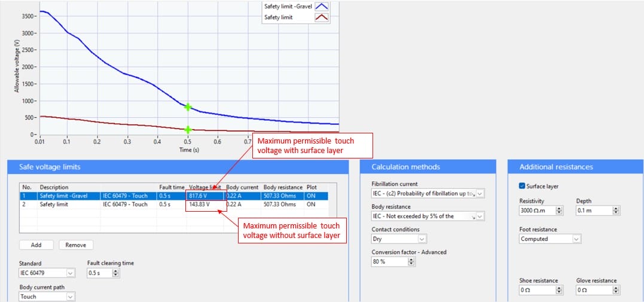Select the second Safety limit row
644x302 pixels.
tap(72, 205)
